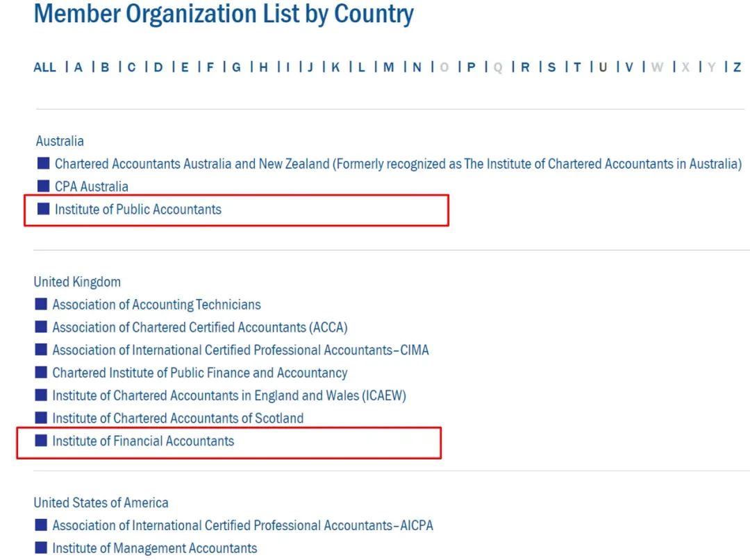Click the bullet icon before Chartered Accountants Australia and New Zealand
Viewport: 750px width, 560px height.
click(x=44, y=164)
